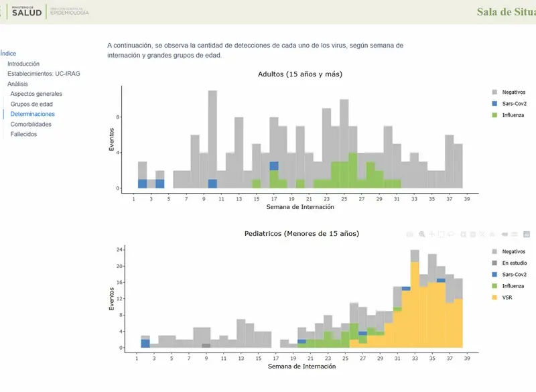Activate the Box Select tool in chart toolbar
Viewport: 536px width, 392px height.
point(442,235)
